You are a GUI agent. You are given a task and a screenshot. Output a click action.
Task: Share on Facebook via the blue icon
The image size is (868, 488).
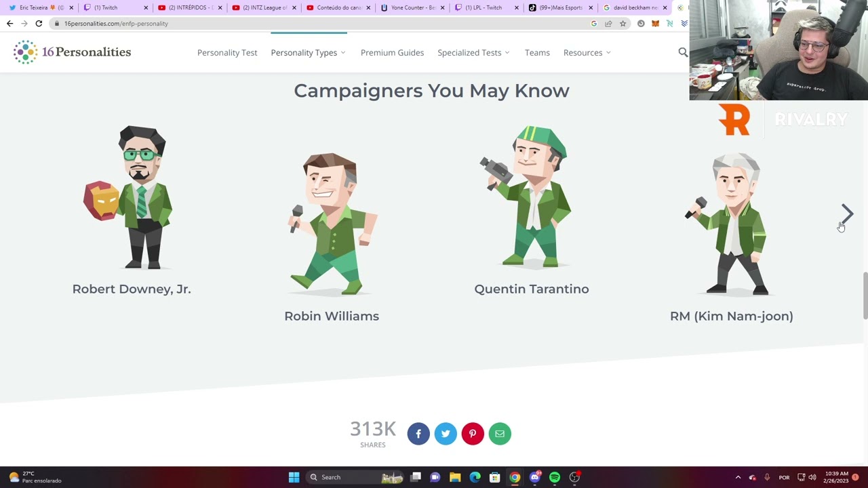click(x=418, y=434)
